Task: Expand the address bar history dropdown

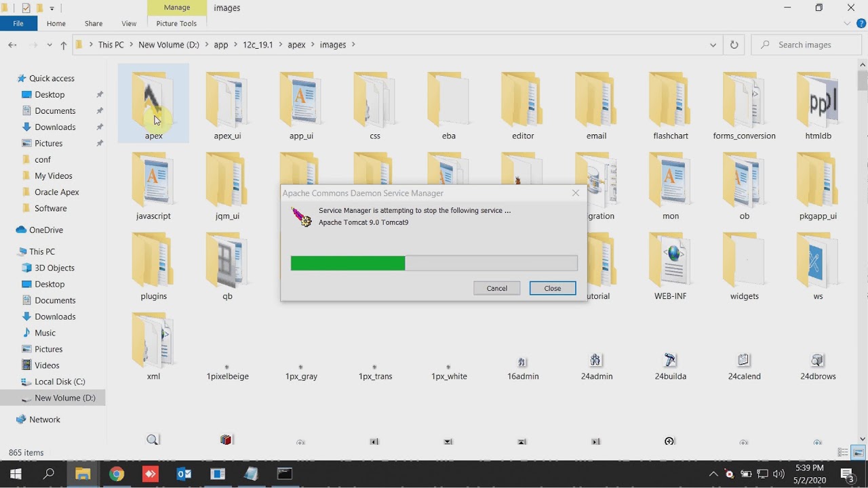Action: (713, 45)
